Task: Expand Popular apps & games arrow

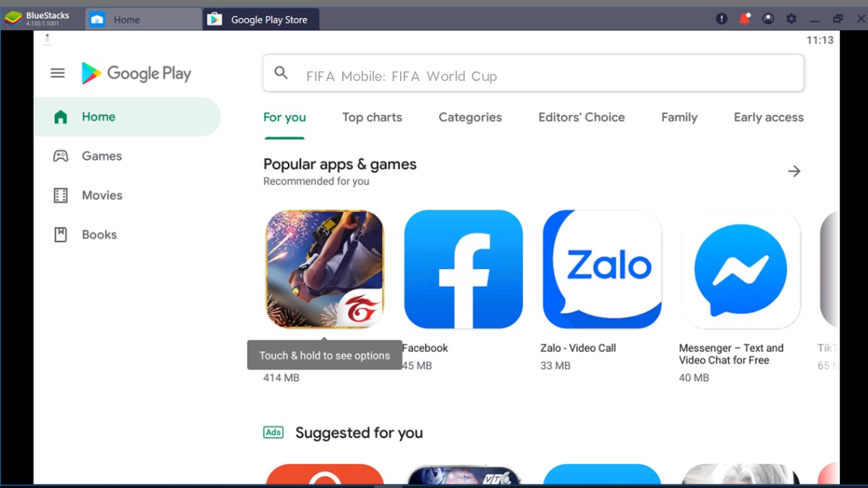Action: [794, 171]
